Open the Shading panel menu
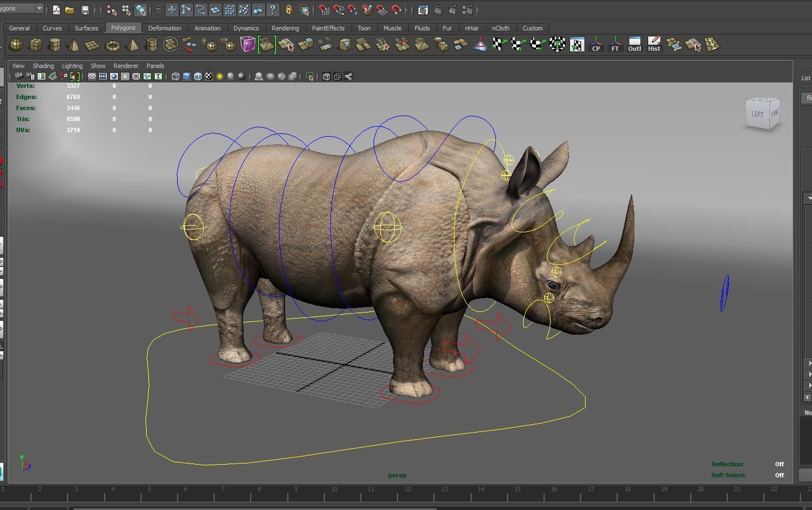Screen dimensions: 812x510 43,66
